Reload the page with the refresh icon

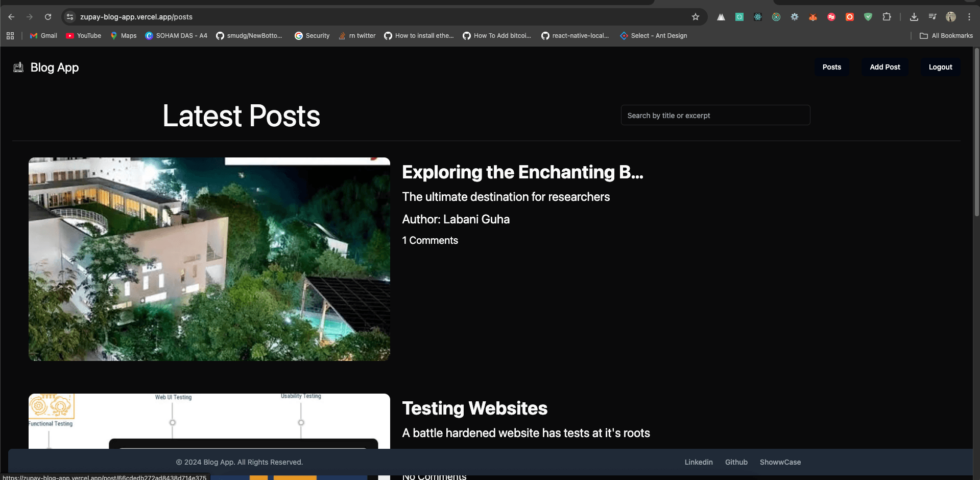click(x=48, y=17)
